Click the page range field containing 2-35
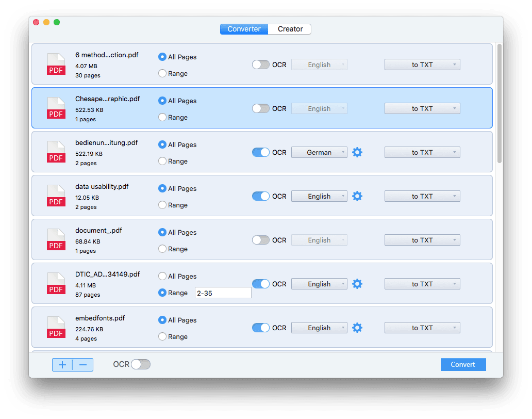Image resolution: width=532 pixels, height=419 pixels. [x=223, y=293]
